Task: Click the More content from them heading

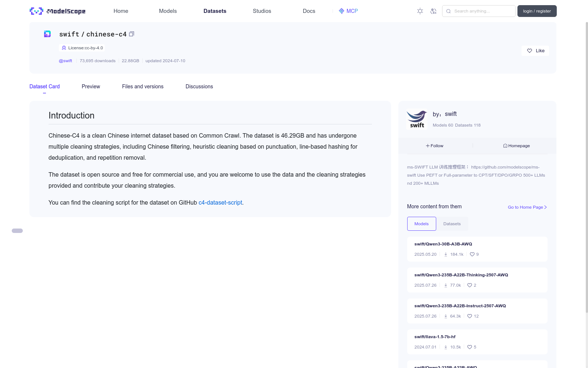Action: click(434, 206)
